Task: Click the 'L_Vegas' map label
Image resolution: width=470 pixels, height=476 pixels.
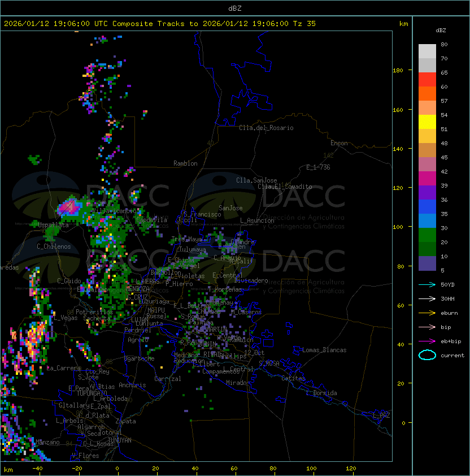Action: [x=66, y=318]
